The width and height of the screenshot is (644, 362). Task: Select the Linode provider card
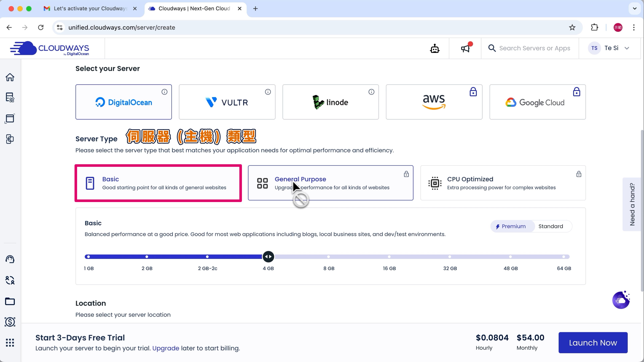330,102
